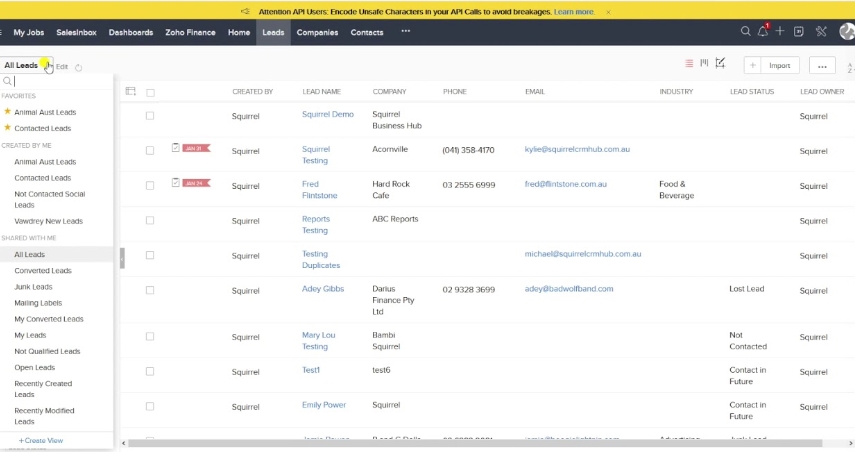Click the JAN 31 activity flag
This screenshot has height=452, width=855.
point(196,148)
